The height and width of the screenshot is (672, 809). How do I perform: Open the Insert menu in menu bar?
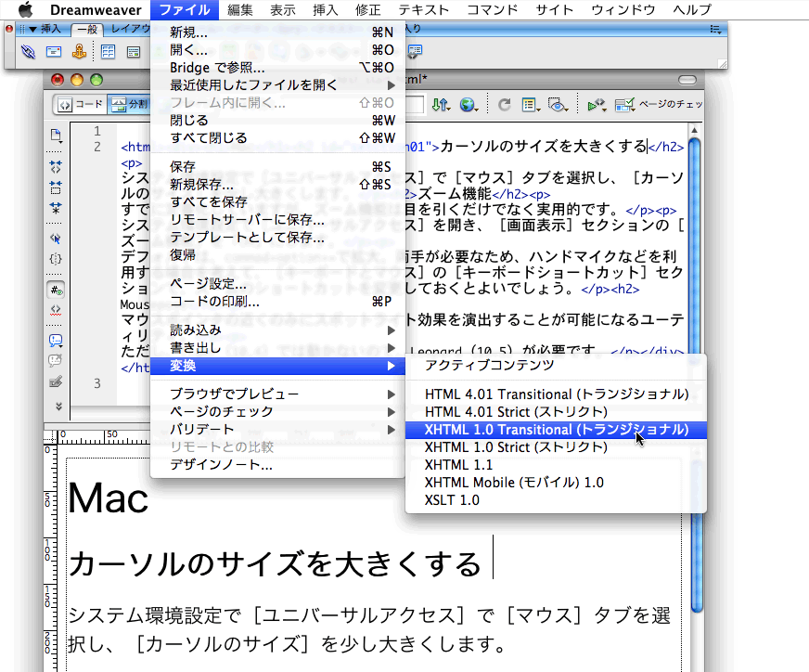click(325, 10)
